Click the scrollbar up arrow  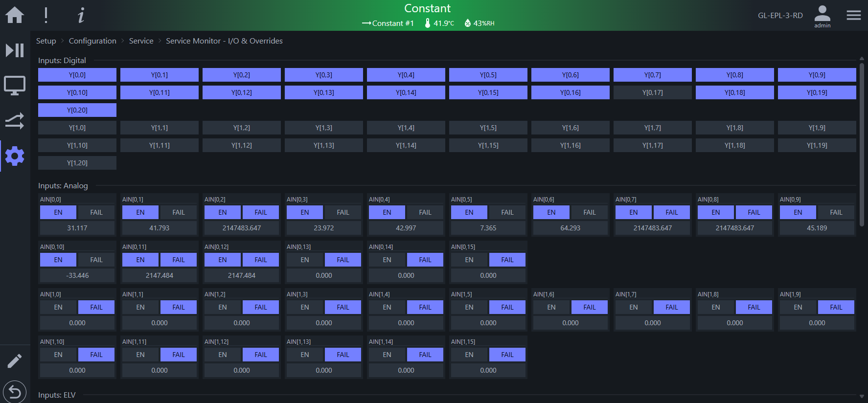862,58
